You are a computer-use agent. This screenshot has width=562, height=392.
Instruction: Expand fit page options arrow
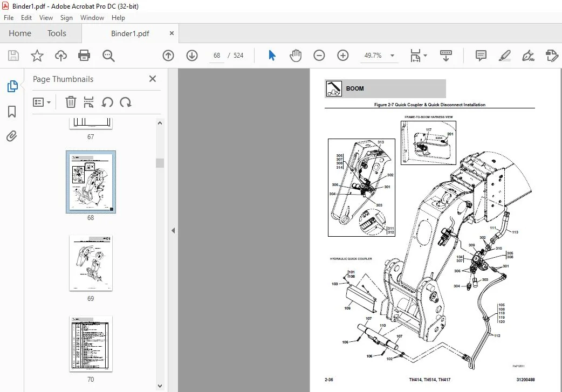pos(426,56)
